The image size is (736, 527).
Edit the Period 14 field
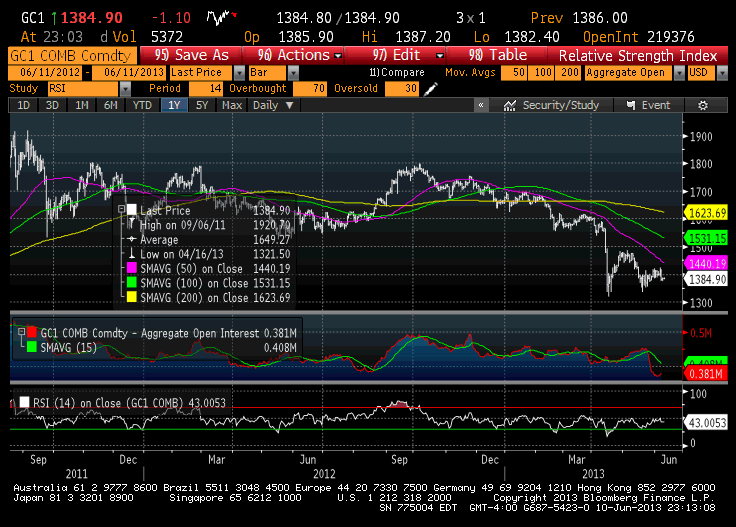point(206,89)
